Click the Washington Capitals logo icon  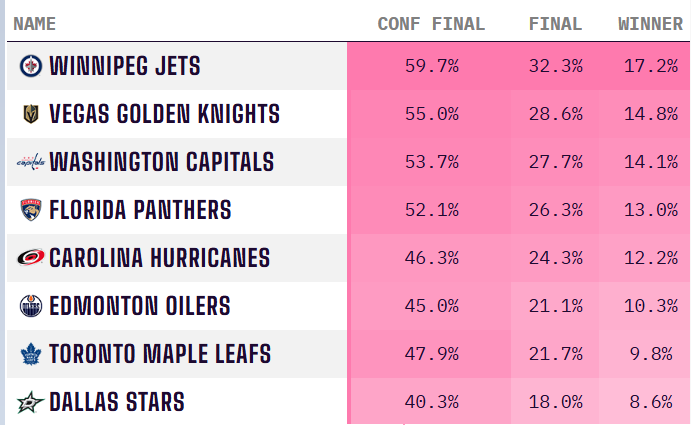(x=30, y=162)
